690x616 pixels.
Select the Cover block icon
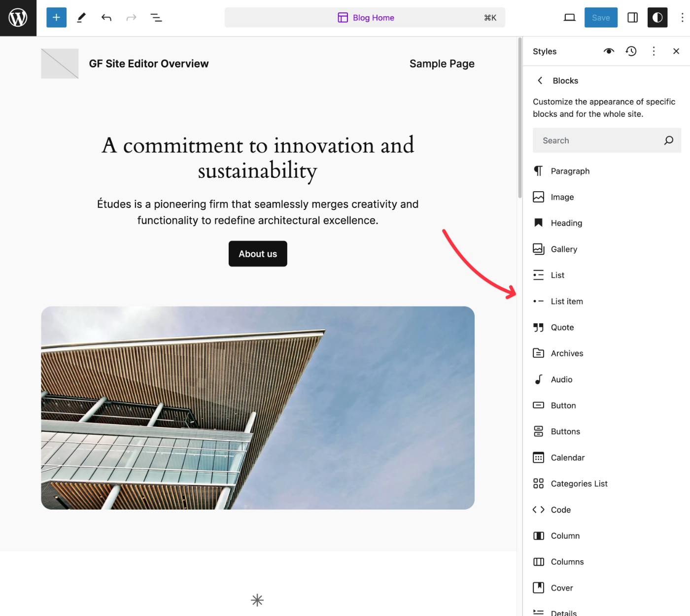pos(539,588)
